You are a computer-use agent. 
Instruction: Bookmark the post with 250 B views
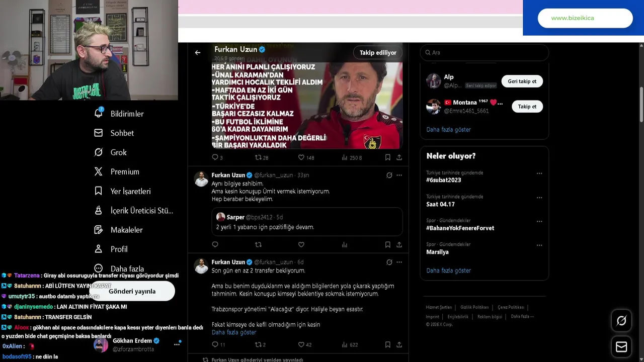tap(387, 157)
